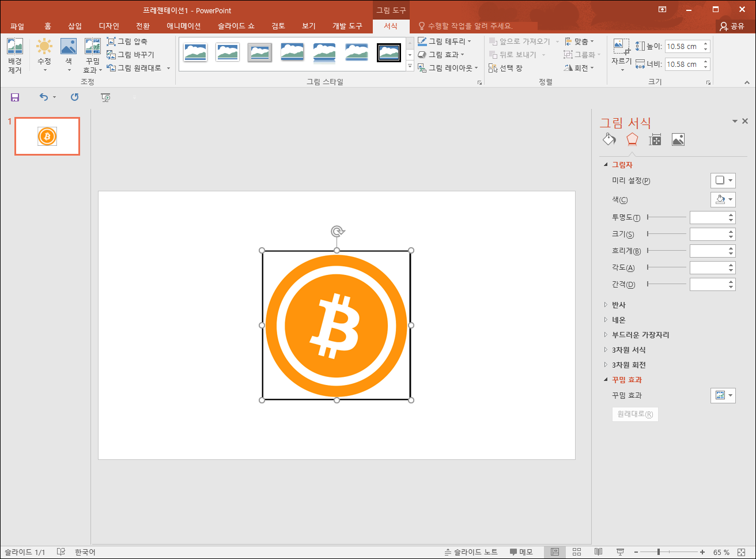This screenshot has width=756, height=559.
Task: Switch to the 애니메이션 tab
Action: pos(184,26)
